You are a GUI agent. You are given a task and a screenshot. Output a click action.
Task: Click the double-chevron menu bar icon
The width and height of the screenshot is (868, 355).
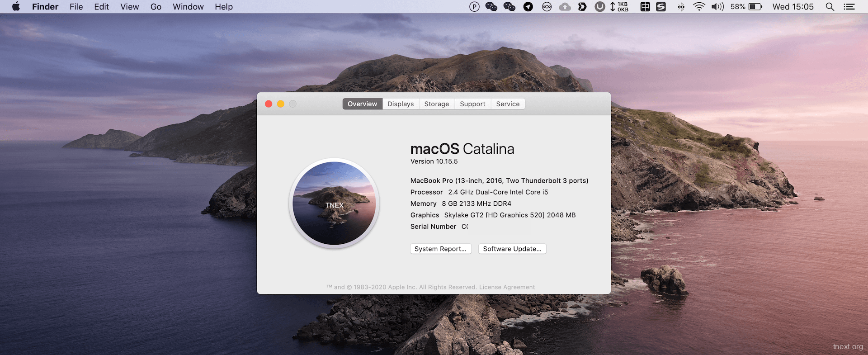582,7
